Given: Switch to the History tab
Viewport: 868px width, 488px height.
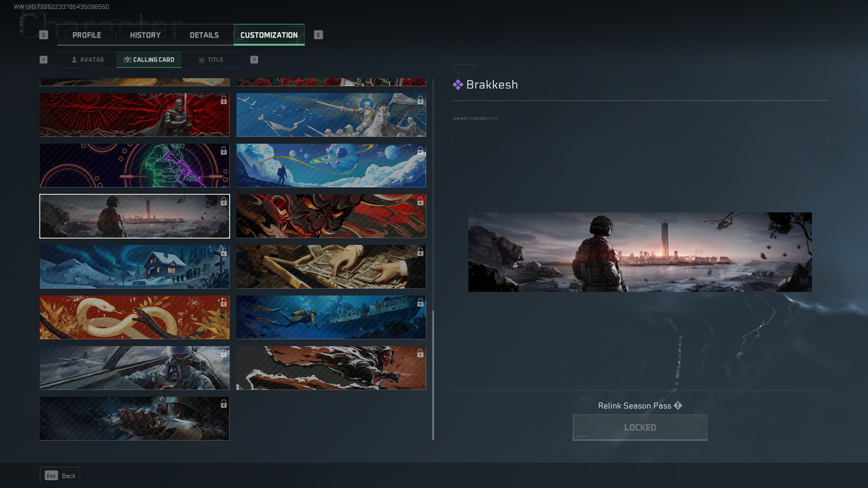Looking at the screenshot, I should click(x=145, y=35).
